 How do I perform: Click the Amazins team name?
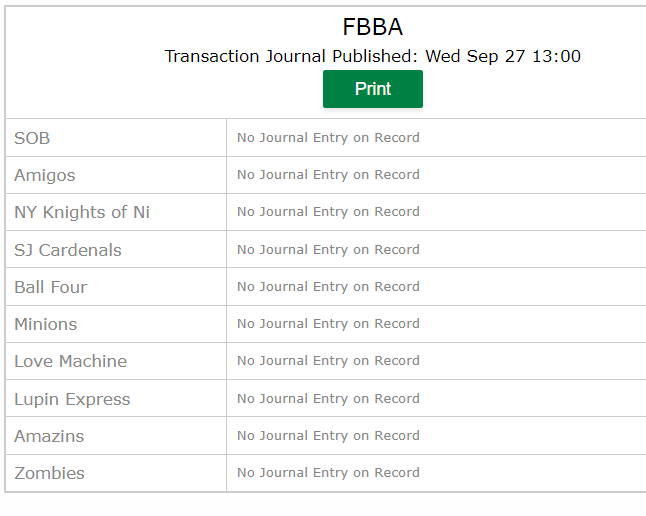click(49, 436)
